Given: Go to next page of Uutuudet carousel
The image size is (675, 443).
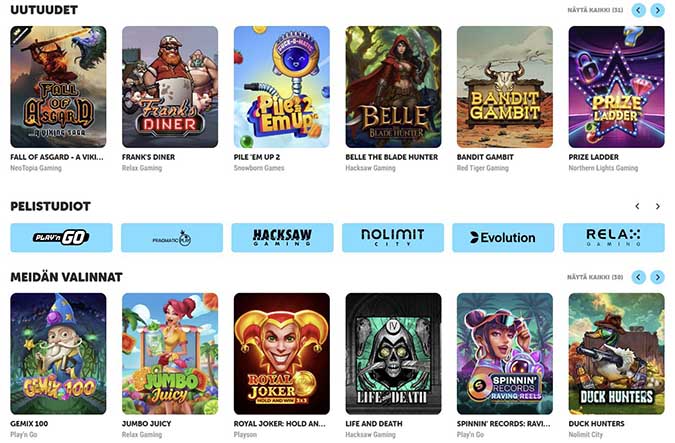Looking at the screenshot, I should pyautogui.click(x=657, y=10).
